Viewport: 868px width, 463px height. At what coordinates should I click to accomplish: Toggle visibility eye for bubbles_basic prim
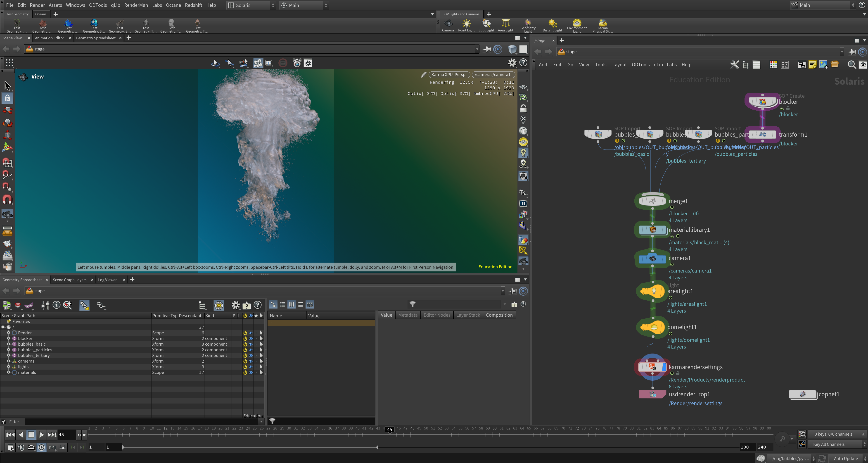pos(251,344)
